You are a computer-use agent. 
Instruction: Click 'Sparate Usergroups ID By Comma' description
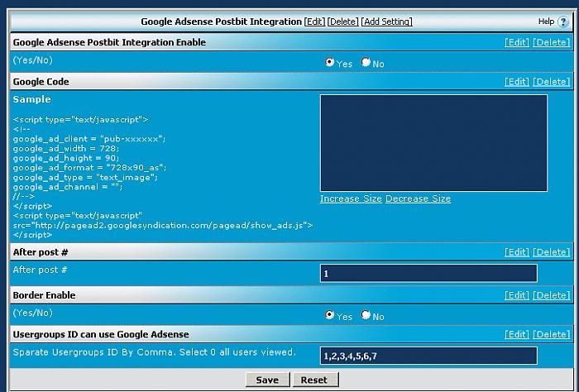pos(155,352)
